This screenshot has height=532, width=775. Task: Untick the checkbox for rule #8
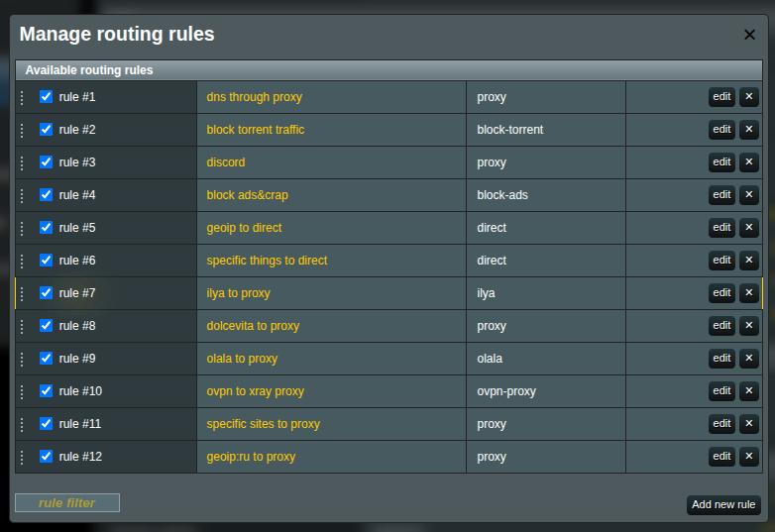click(46, 326)
